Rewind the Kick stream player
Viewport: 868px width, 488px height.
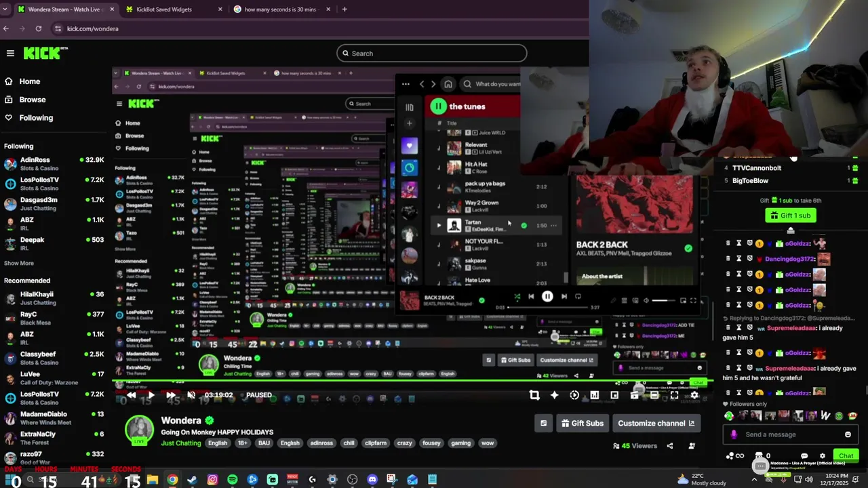click(131, 395)
